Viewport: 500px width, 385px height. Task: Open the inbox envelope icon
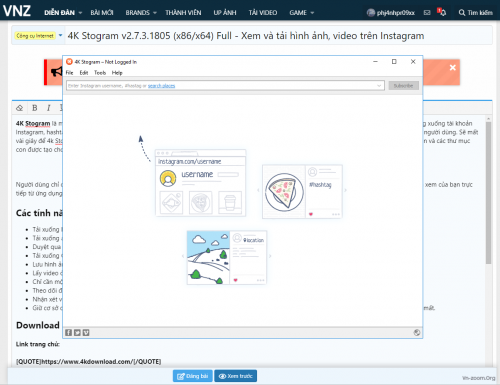click(427, 13)
